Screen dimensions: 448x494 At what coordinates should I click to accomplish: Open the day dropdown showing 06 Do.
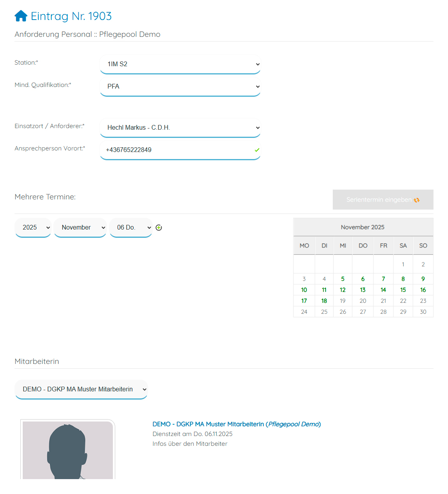(131, 228)
